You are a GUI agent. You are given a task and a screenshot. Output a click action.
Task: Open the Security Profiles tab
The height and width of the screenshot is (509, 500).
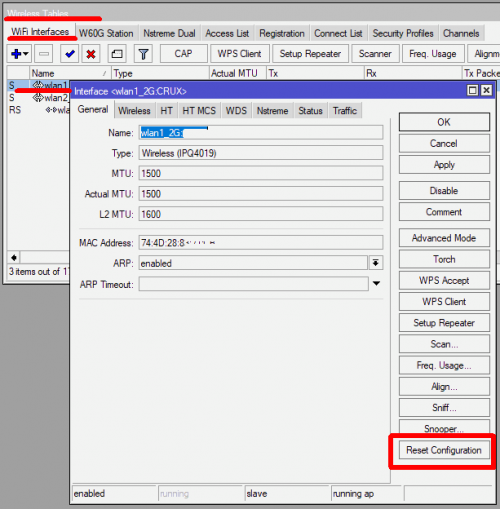403,33
